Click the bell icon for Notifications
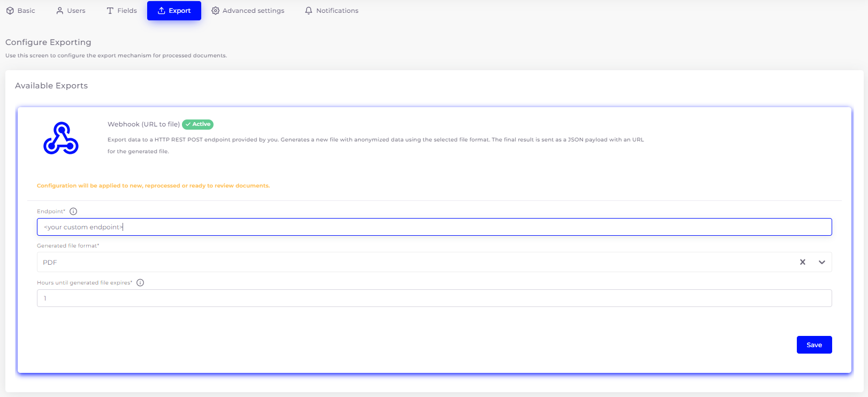The width and height of the screenshot is (868, 397). coord(308,11)
